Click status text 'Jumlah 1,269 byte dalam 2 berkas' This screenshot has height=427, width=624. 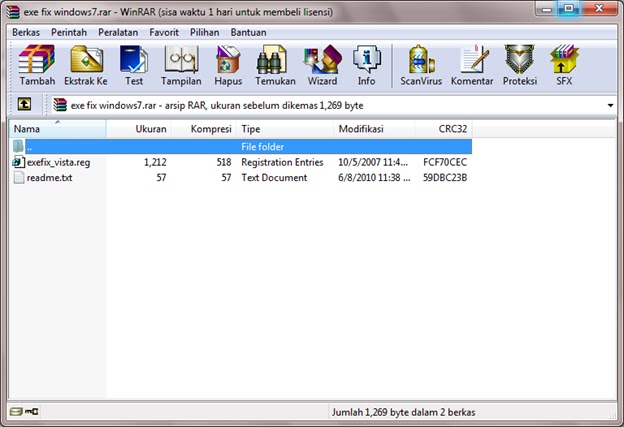point(404,412)
